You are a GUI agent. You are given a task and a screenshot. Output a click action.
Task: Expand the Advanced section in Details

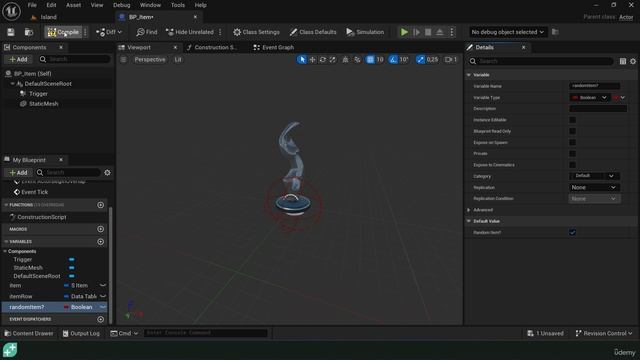point(469,210)
